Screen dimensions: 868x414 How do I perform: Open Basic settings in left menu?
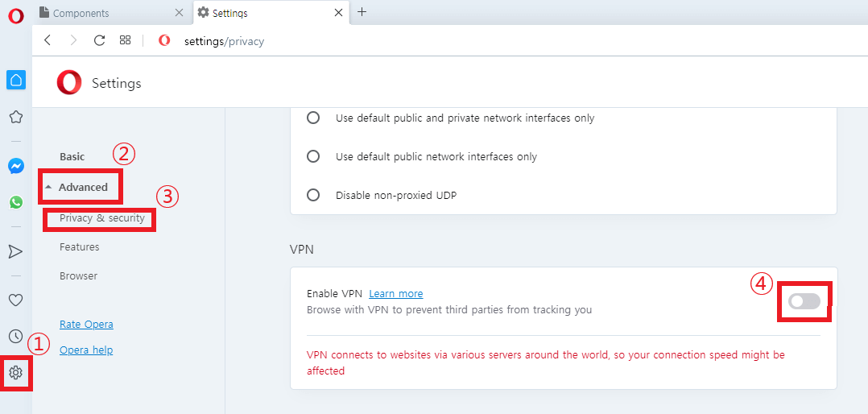click(x=72, y=156)
